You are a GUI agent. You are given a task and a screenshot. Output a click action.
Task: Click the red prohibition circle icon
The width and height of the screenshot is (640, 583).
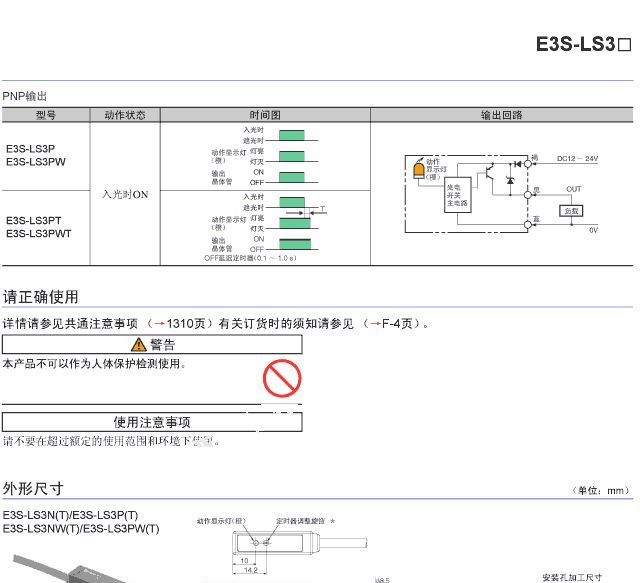pyautogui.click(x=282, y=378)
